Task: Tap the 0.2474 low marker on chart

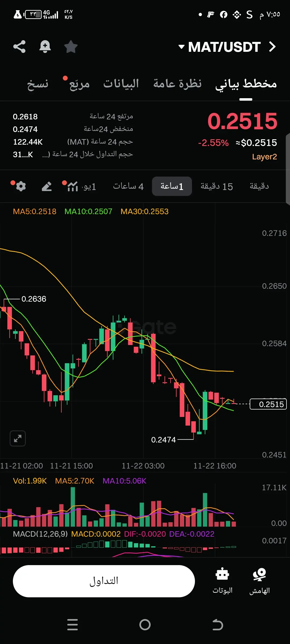Action: click(163, 440)
